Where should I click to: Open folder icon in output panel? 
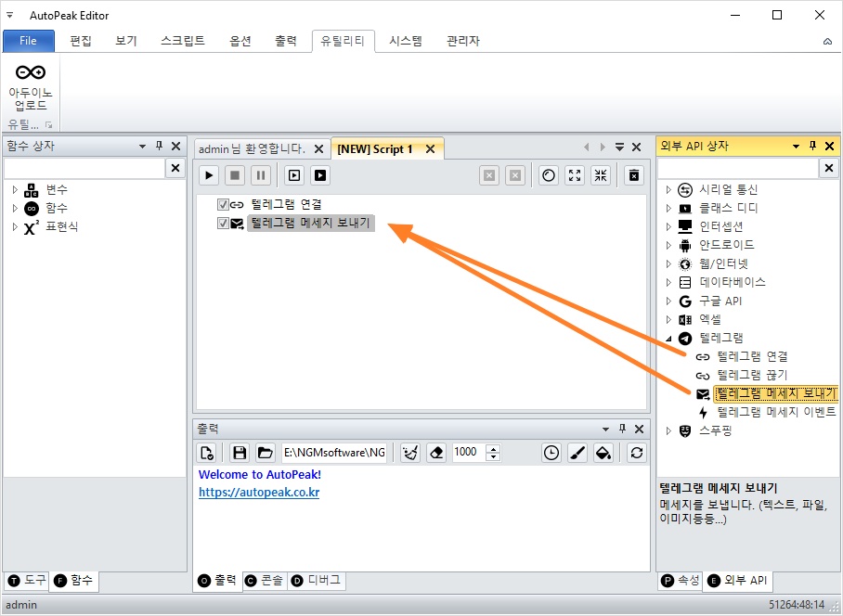click(x=265, y=453)
